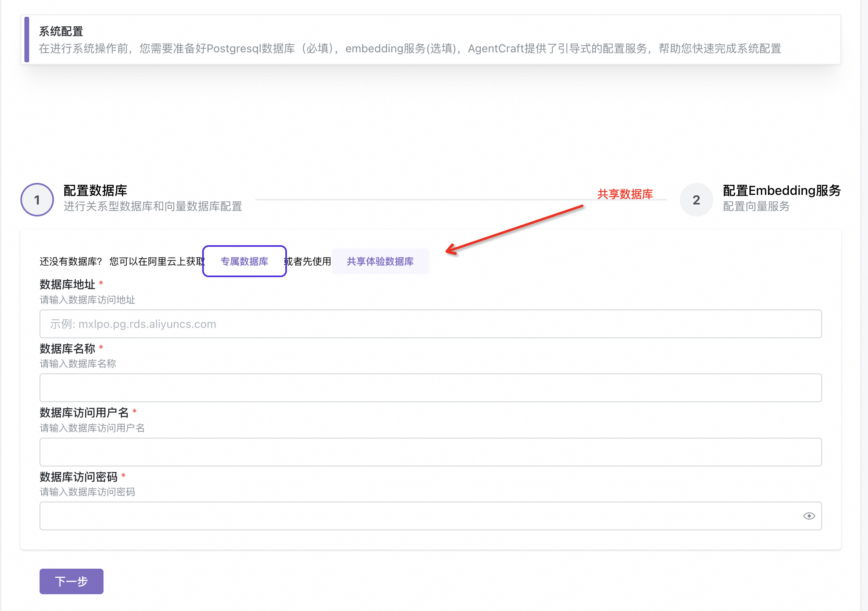Click the 数据库地址 field label
Viewport: 868px width, 611px height.
67,284
